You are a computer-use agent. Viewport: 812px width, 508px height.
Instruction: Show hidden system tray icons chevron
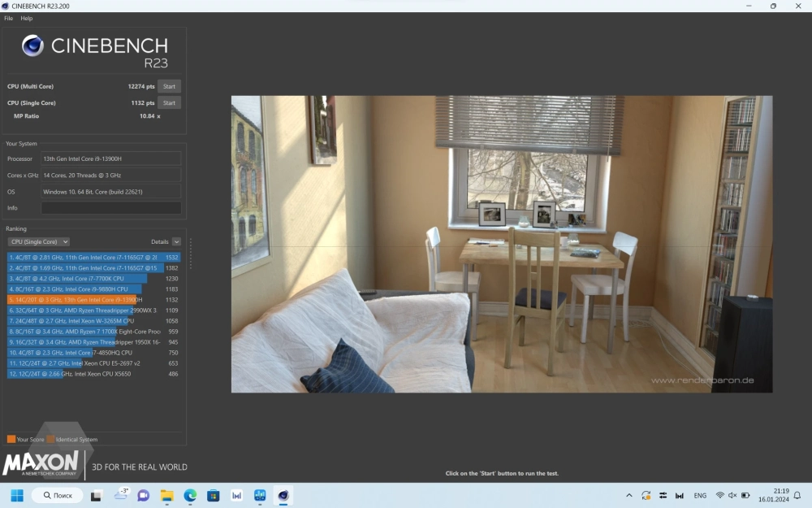click(x=628, y=495)
